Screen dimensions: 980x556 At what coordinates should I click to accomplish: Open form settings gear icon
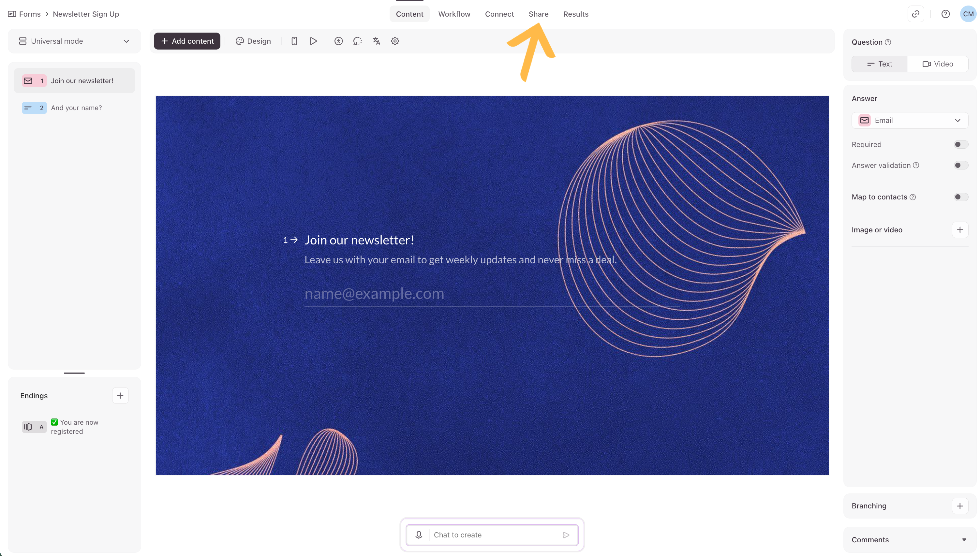coord(395,41)
